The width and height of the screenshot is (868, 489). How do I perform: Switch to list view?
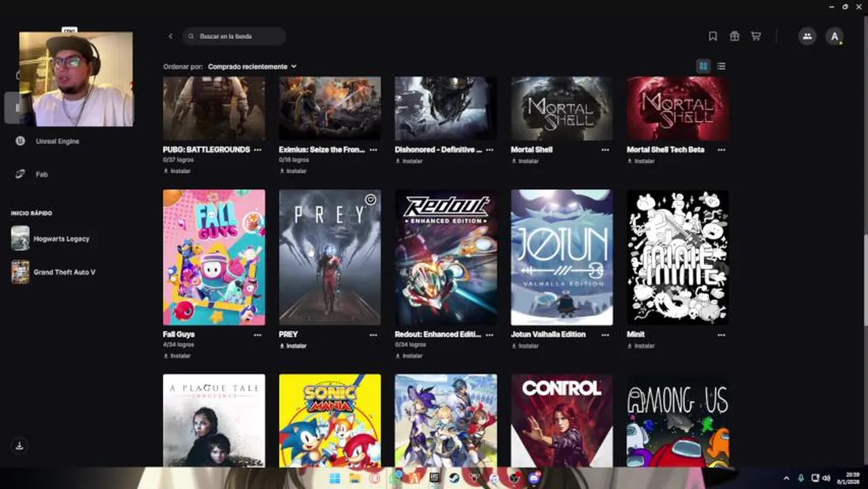point(721,66)
